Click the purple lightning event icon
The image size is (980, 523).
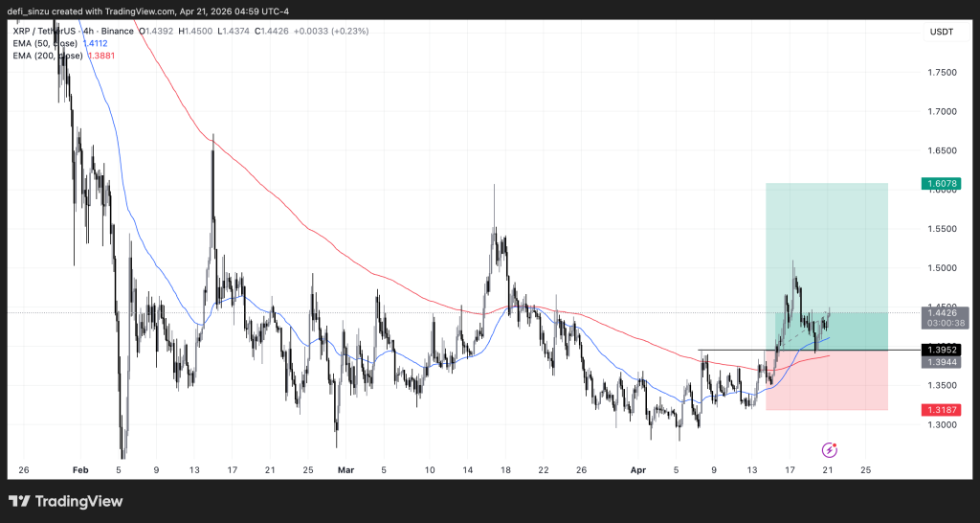(x=830, y=449)
